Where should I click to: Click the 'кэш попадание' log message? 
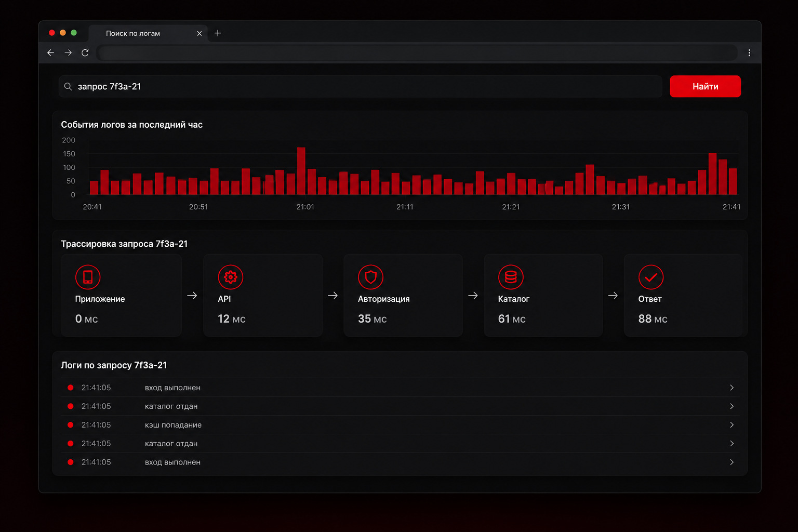[173, 425]
